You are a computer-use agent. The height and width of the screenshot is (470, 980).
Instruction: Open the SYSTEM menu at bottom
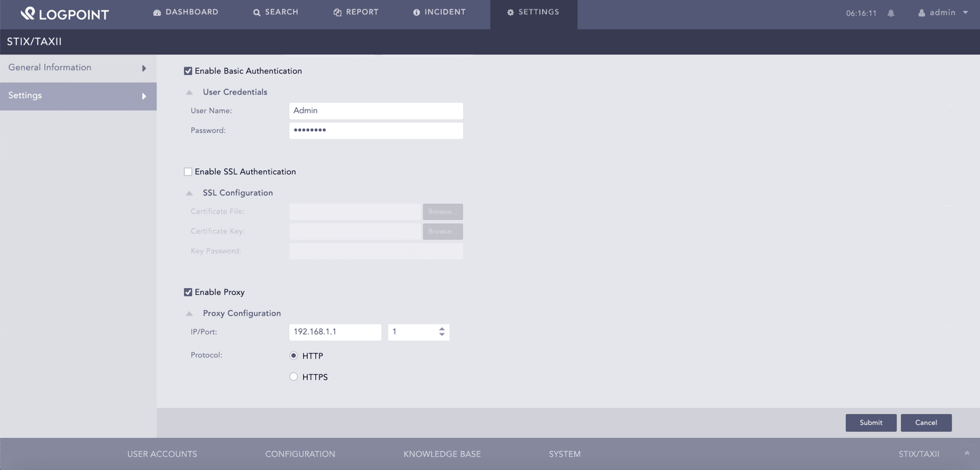coord(564,454)
